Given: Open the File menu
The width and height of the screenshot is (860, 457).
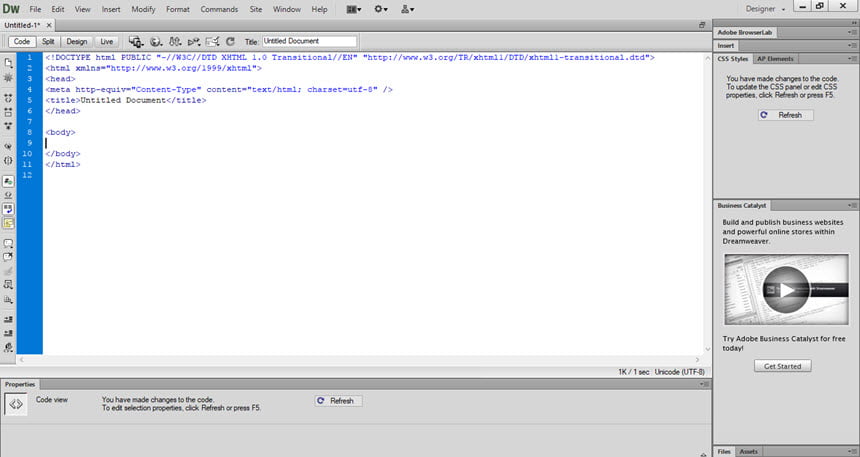Looking at the screenshot, I should [35, 9].
